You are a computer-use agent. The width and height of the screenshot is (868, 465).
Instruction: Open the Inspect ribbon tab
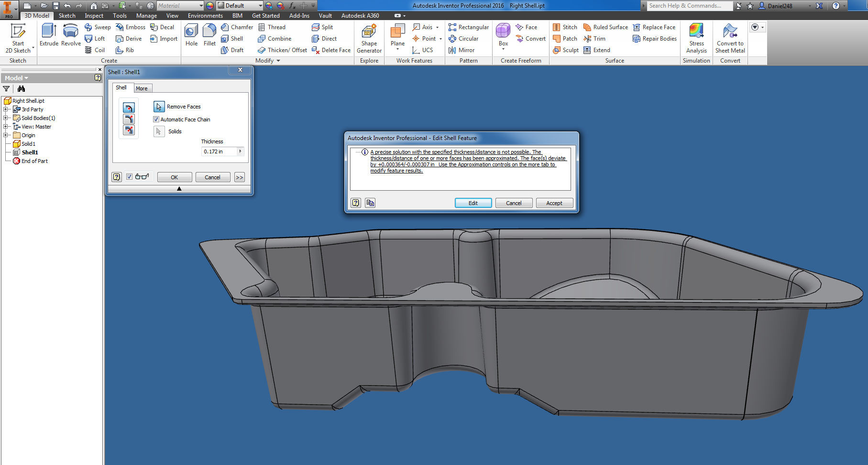tap(94, 16)
